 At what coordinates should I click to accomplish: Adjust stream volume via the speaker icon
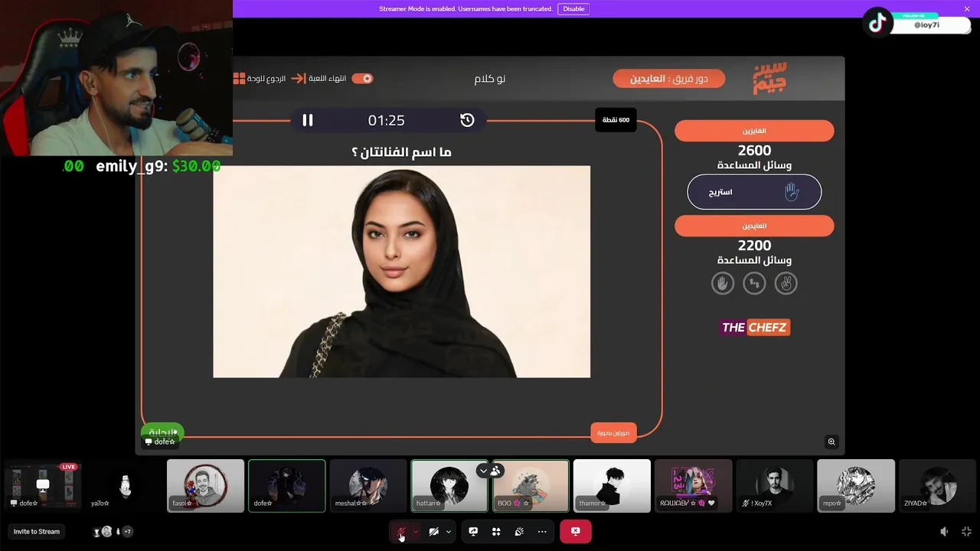coord(944,531)
